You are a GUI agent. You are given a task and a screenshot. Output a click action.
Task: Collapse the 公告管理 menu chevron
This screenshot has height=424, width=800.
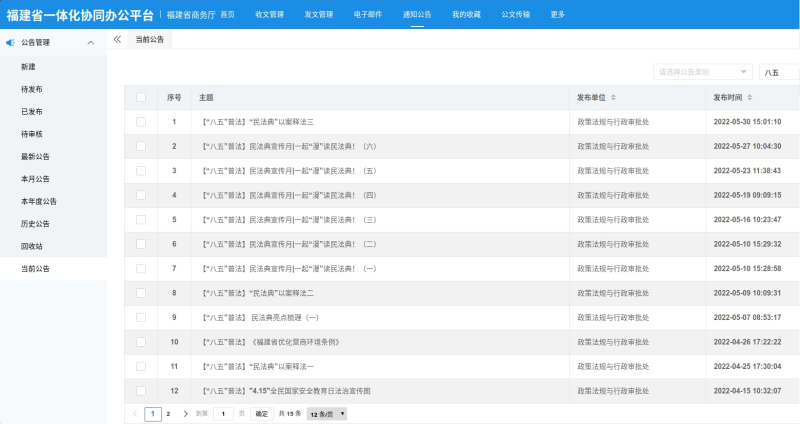pos(91,43)
